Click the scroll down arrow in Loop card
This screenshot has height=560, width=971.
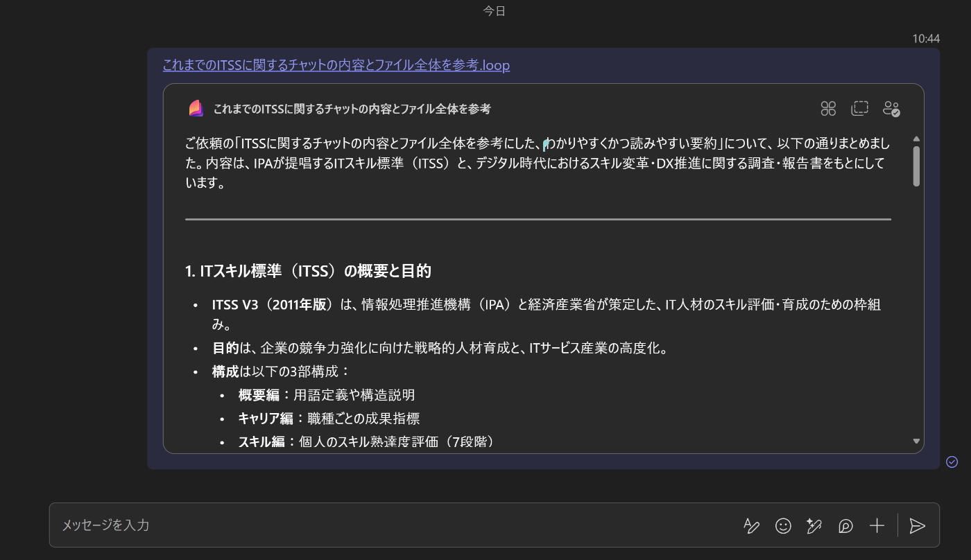[916, 441]
